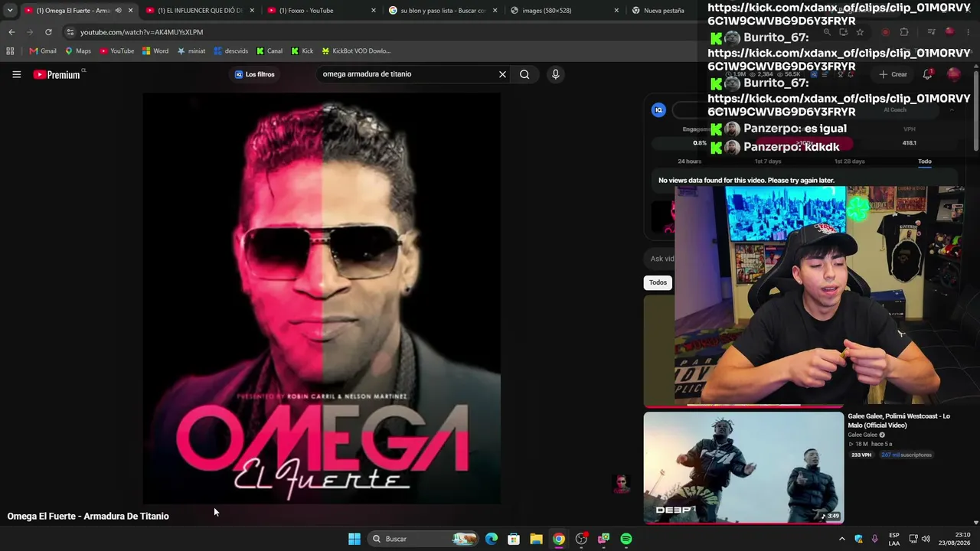The height and width of the screenshot is (551, 980).
Task: Click the Todos filter chip
Action: tap(658, 282)
